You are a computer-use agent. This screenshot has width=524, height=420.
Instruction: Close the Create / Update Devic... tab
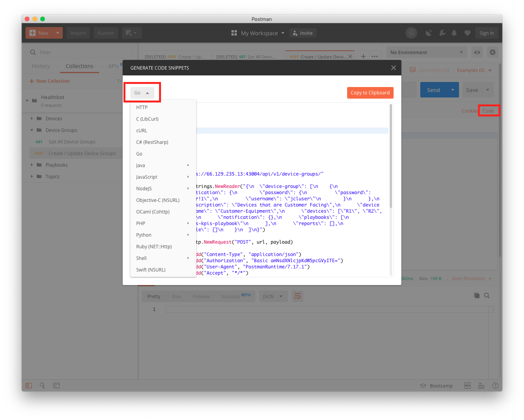coord(350,56)
